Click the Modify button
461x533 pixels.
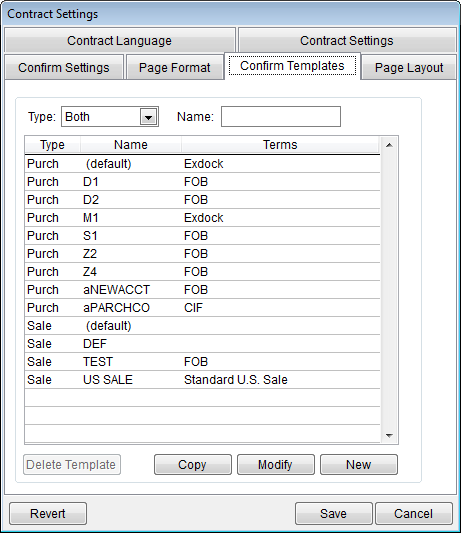(x=276, y=464)
